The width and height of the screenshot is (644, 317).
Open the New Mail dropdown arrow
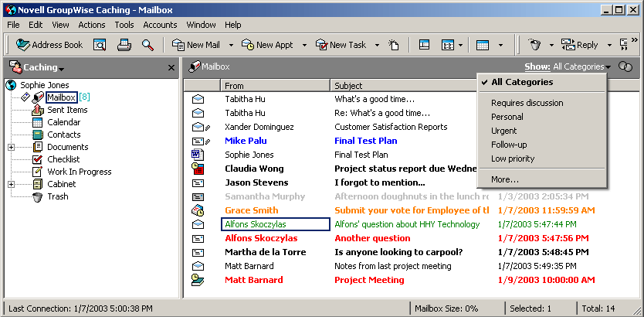(x=231, y=45)
